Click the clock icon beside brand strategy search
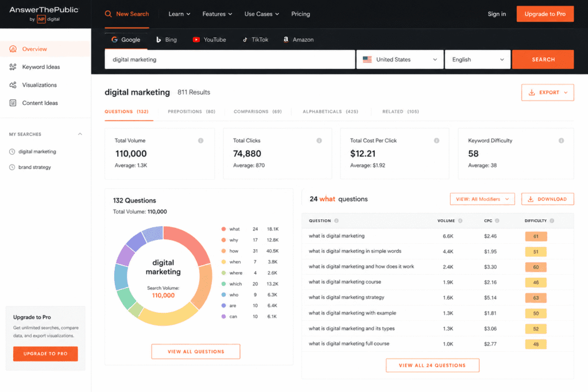 click(x=12, y=168)
